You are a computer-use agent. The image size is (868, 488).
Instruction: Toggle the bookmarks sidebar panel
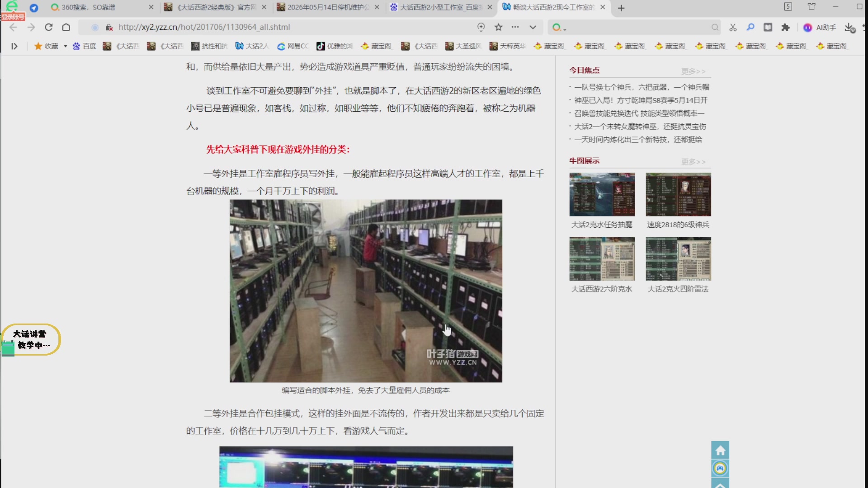[x=14, y=46]
